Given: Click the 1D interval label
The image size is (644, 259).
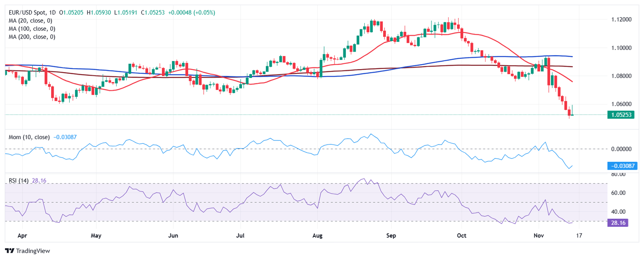Looking at the screenshot, I should 53,13.
